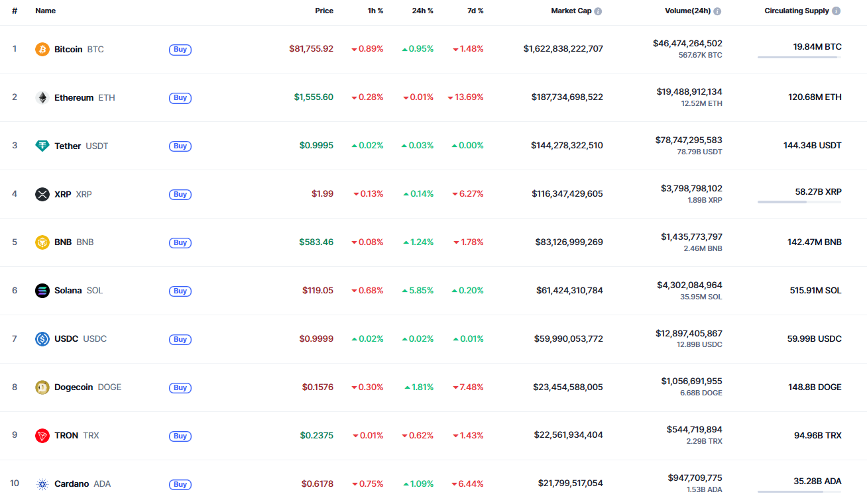
Task: Sort by the 1h % column header
Action: [375, 11]
